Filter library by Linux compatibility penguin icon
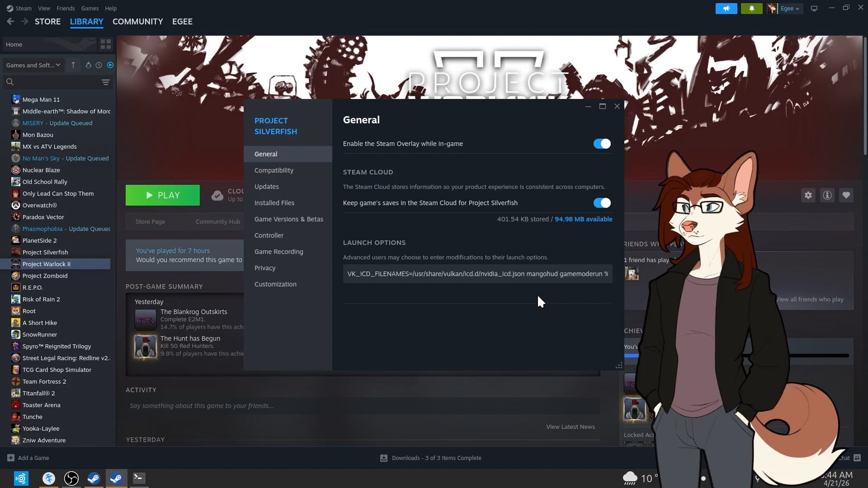Viewport: 868px width, 488px height. coord(89,65)
